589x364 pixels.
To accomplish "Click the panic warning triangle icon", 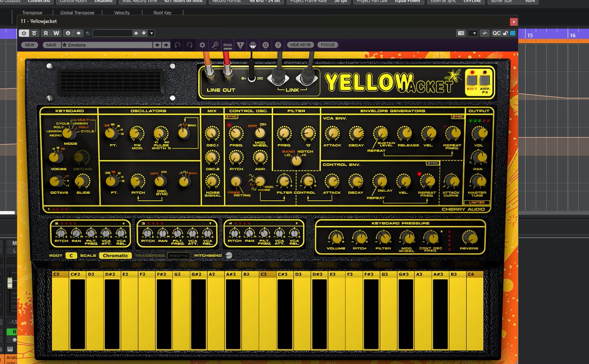I will (x=240, y=45).
